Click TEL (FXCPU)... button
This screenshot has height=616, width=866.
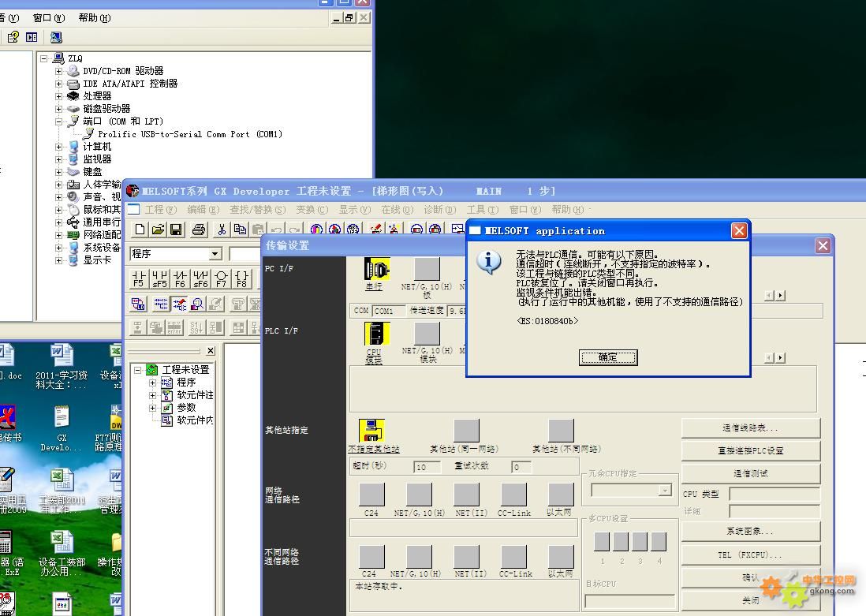coord(751,555)
